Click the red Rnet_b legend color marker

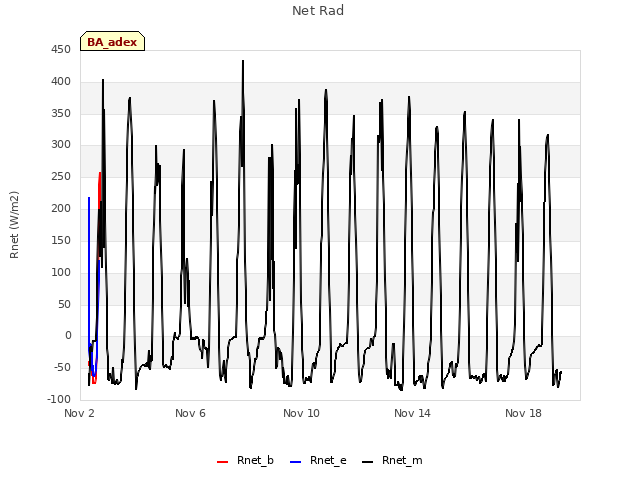(222, 462)
